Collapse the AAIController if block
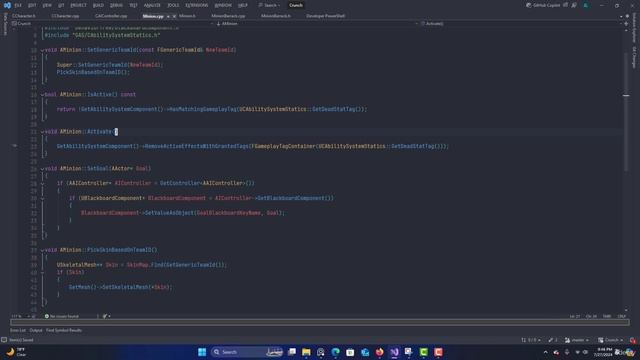 pos(42,184)
